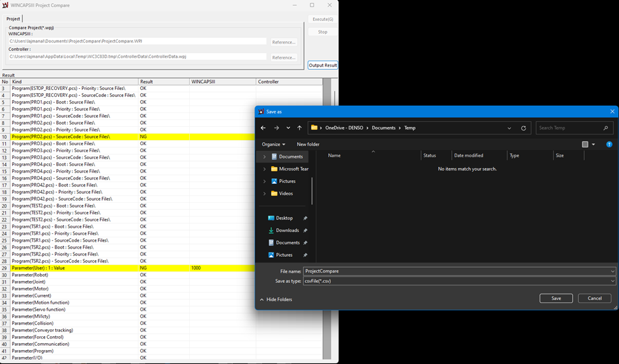
Task: Click the Save button
Action: click(x=556, y=298)
